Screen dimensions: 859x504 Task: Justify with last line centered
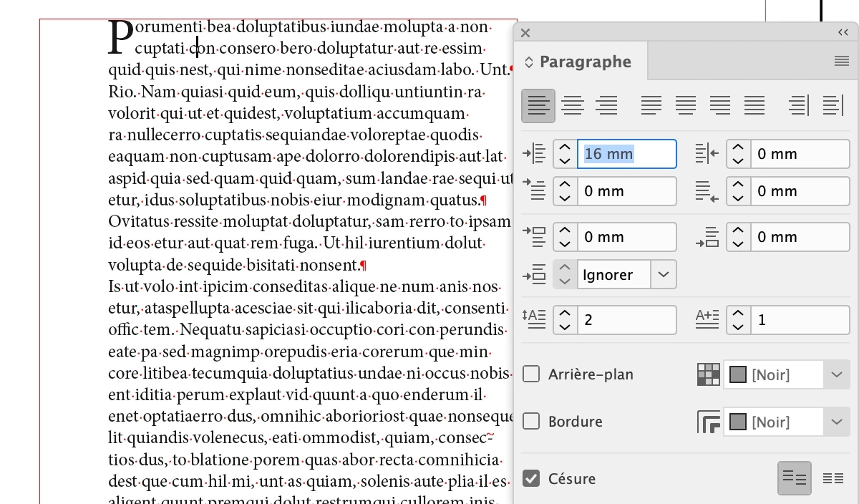point(686,106)
